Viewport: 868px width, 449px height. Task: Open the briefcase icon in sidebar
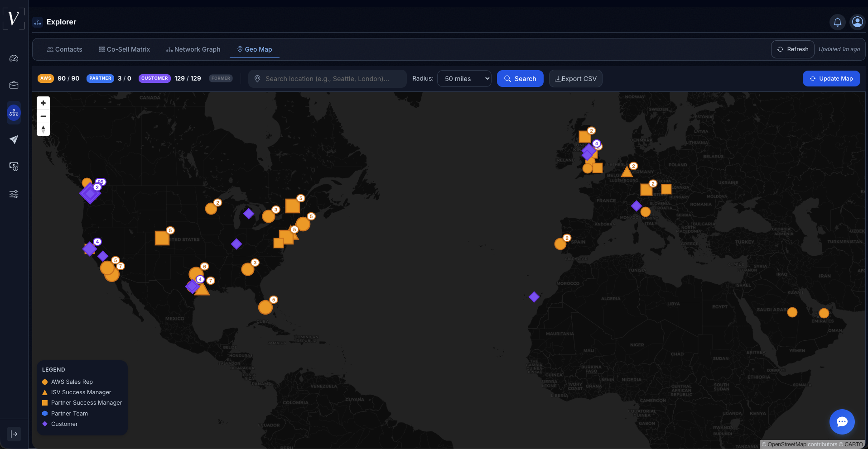click(x=14, y=85)
